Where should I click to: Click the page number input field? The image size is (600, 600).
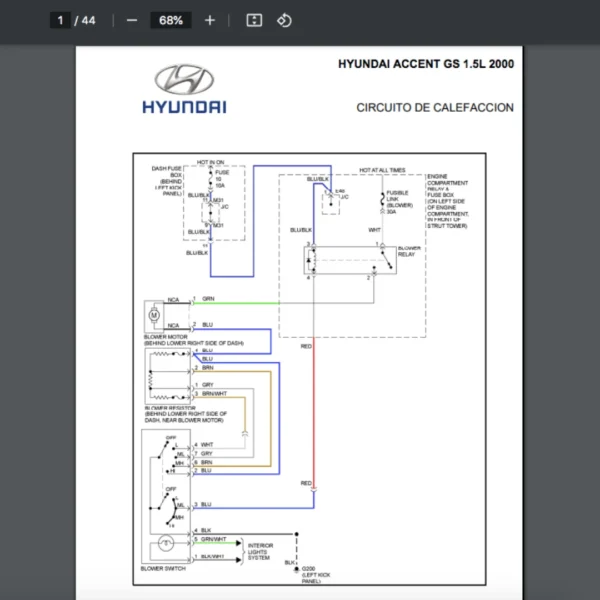point(60,20)
